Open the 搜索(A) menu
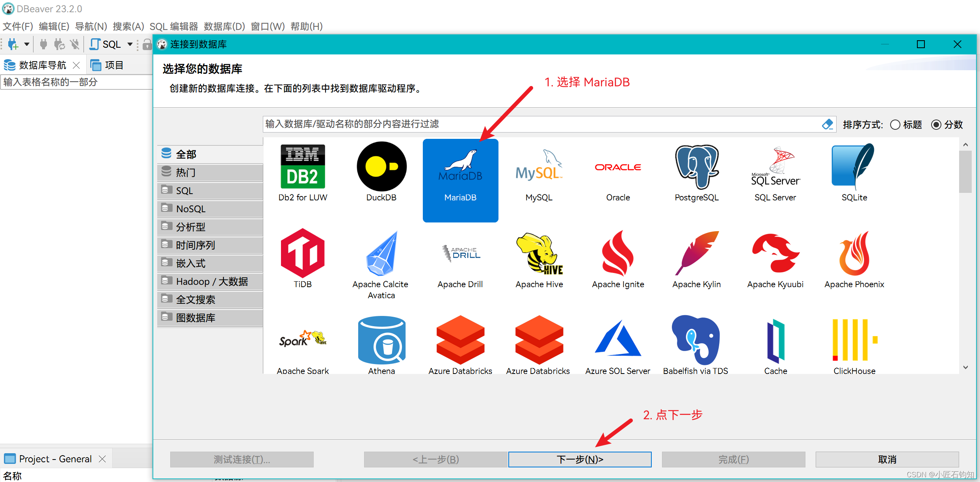Viewport: 980px width, 482px height. 128,26
